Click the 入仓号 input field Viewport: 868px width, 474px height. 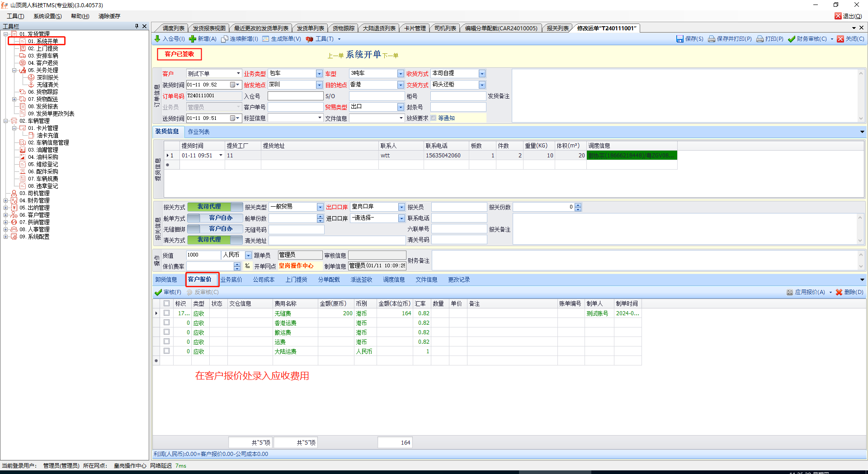[x=295, y=96]
